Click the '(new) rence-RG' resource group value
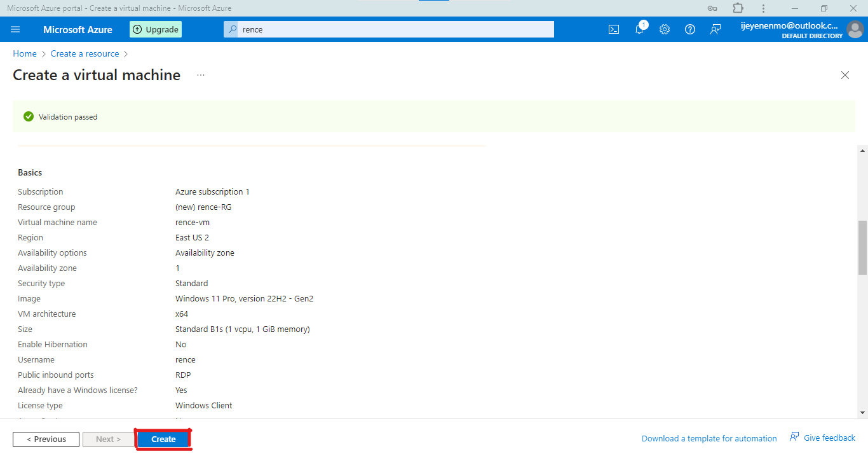The width and height of the screenshot is (868, 463). click(x=203, y=207)
